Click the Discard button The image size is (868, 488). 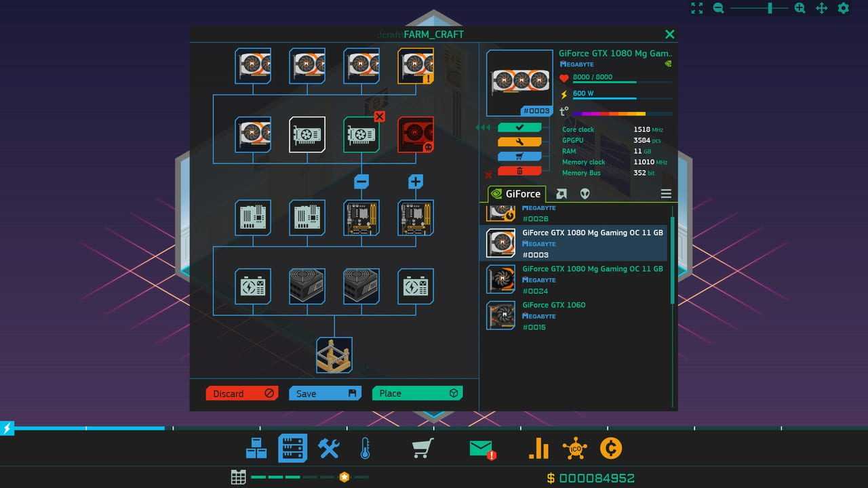tap(241, 393)
